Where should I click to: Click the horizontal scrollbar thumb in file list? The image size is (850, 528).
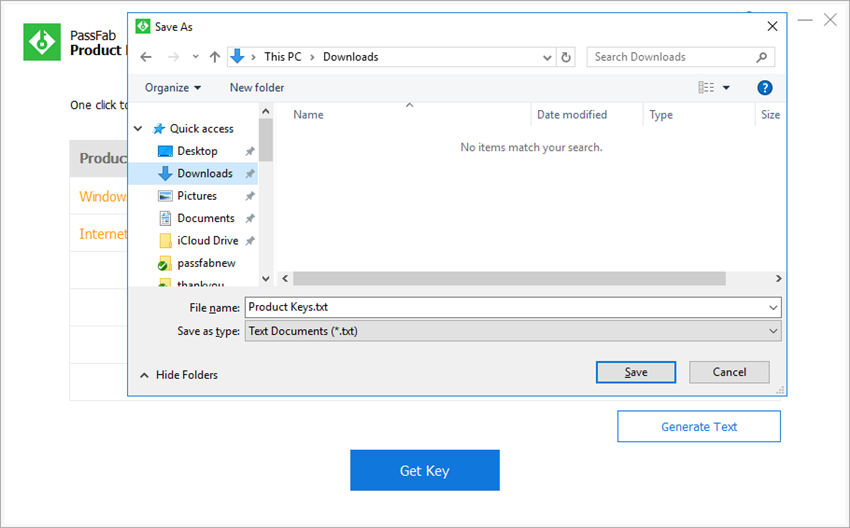[509, 279]
